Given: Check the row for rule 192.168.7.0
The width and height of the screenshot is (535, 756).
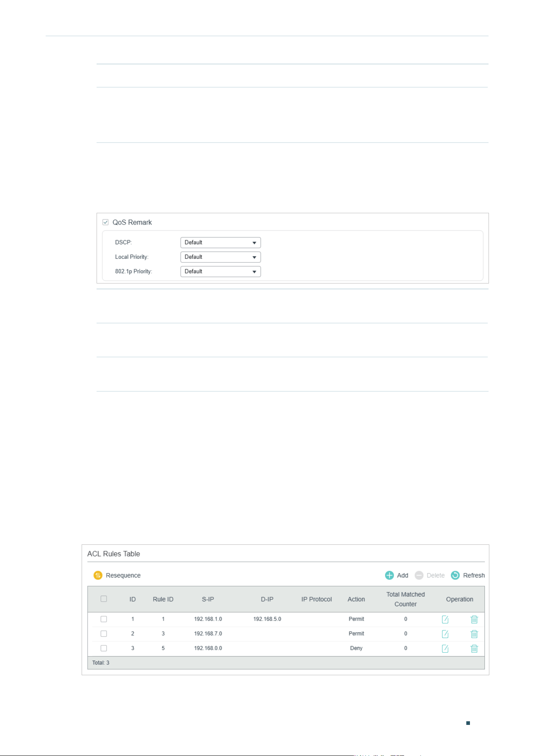Looking at the screenshot, I should pos(104,634).
